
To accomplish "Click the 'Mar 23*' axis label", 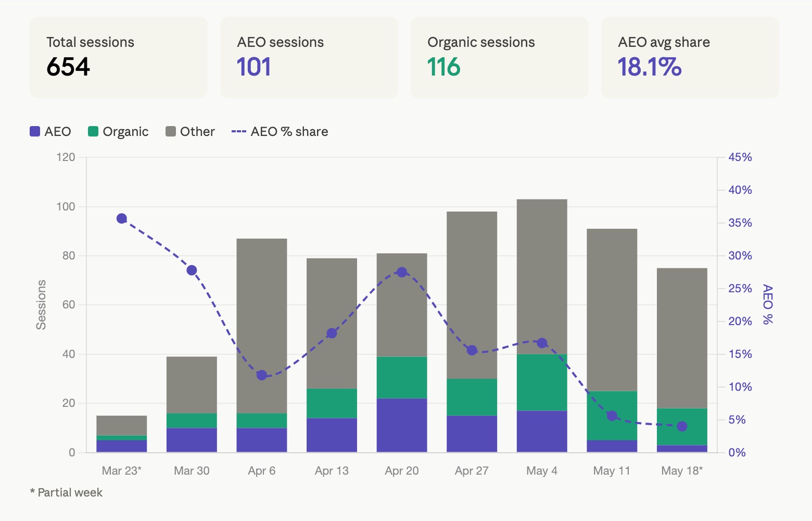I will [x=122, y=470].
